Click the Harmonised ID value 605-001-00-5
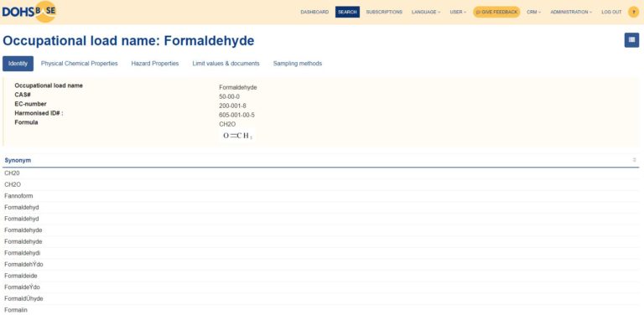 point(236,115)
